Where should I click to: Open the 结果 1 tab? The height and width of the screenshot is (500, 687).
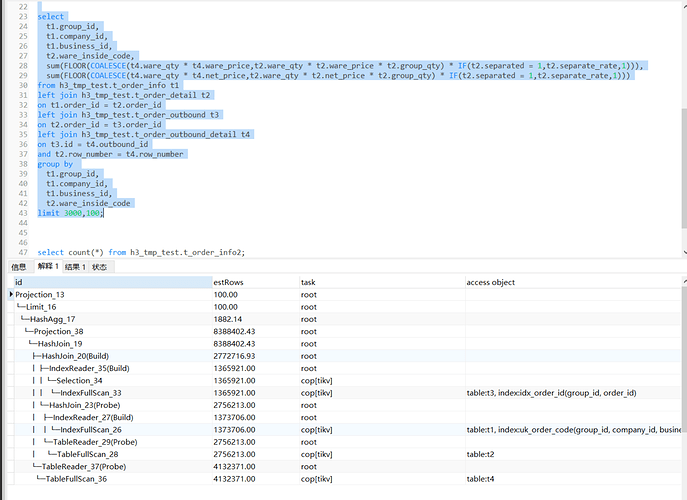tap(75, 267)
